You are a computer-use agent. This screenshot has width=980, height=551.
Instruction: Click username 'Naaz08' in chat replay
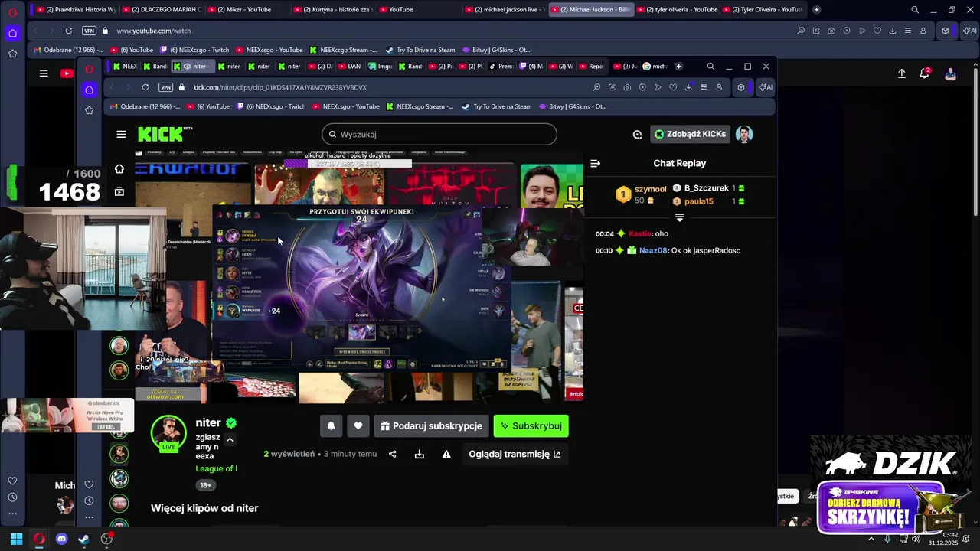tap(653, 250)
